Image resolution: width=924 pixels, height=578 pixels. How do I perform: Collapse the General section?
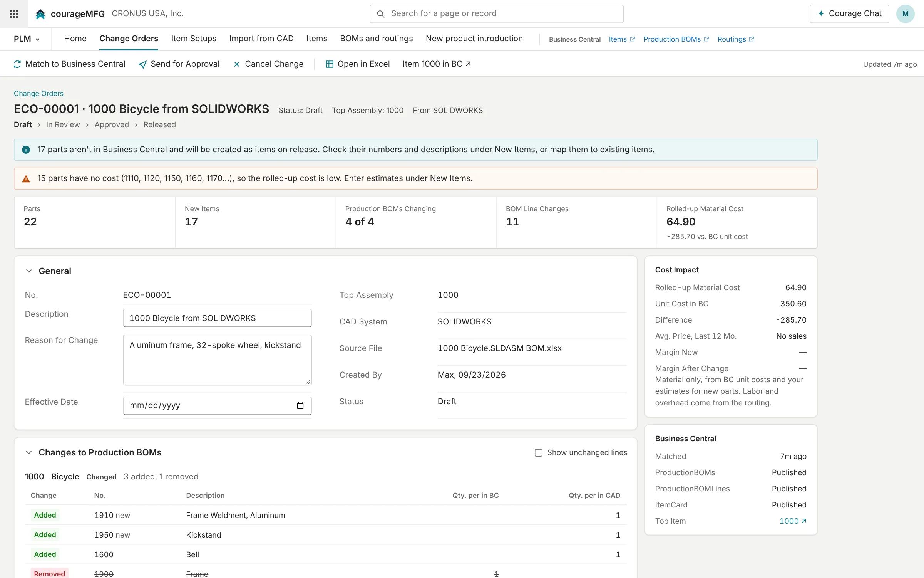pyautogui.click(x=29, y=271)
